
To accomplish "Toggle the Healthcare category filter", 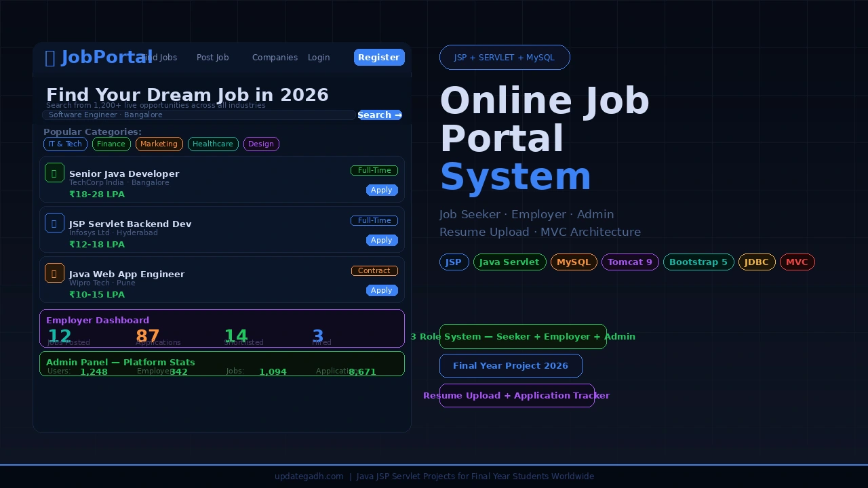I will pyautogui.click(x=212, y=144).
